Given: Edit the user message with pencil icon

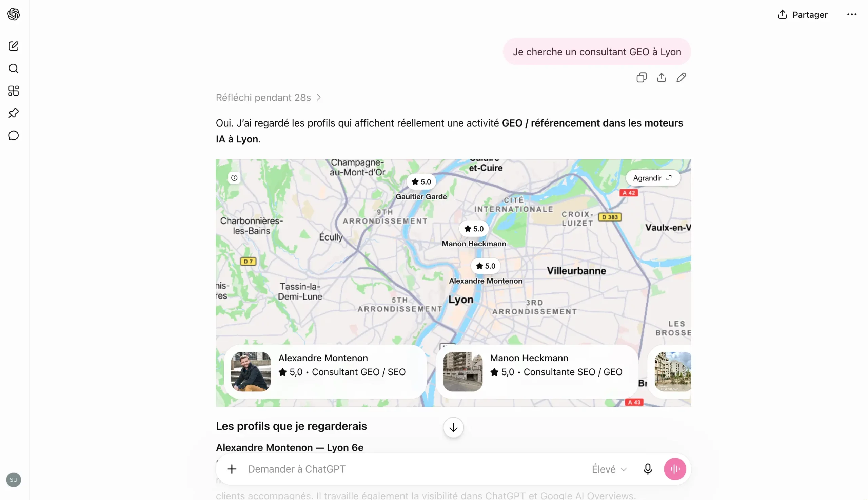Looking at the screenshot, I should coord(681,78).
